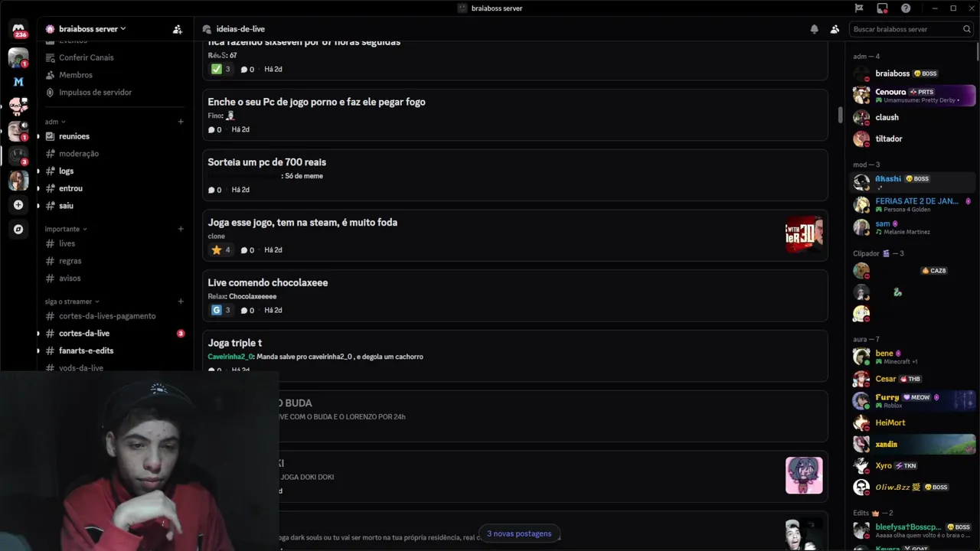The image size is (980, 551).
Task: Click the add a server plus icon
Action: pyautogui.click(x=18, y=205)
